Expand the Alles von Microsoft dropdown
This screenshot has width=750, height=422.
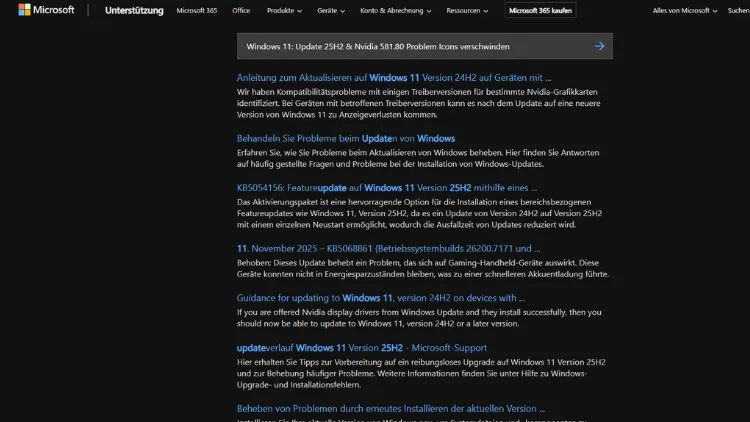point(684,11)
